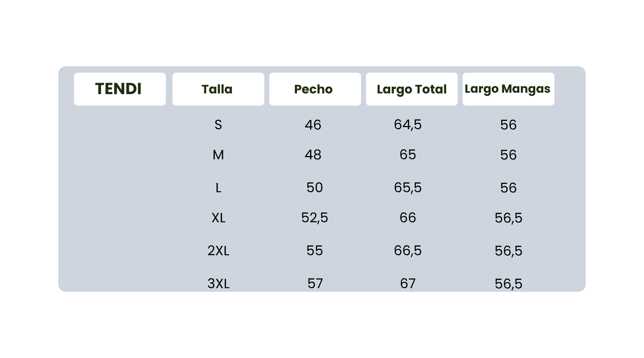The height and width of the screenshot is (358, 644).
Task: Click chest value 46 for size S
Action: (313, 125)
